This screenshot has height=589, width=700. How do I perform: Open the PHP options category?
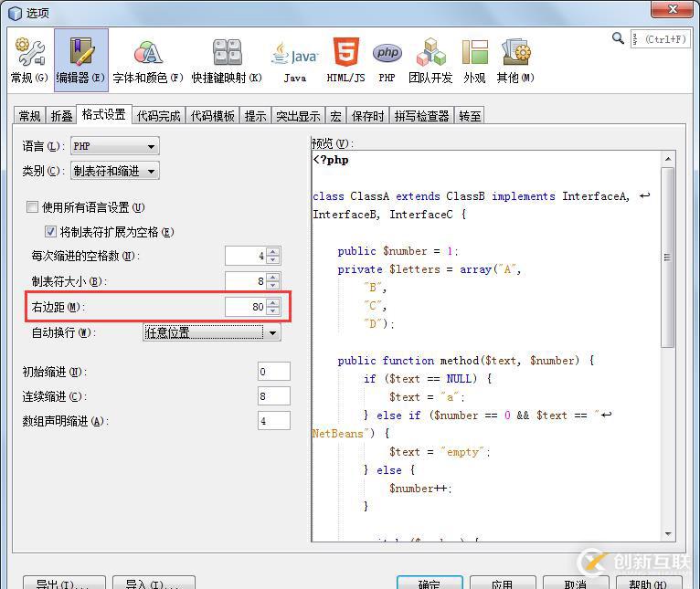387,60
